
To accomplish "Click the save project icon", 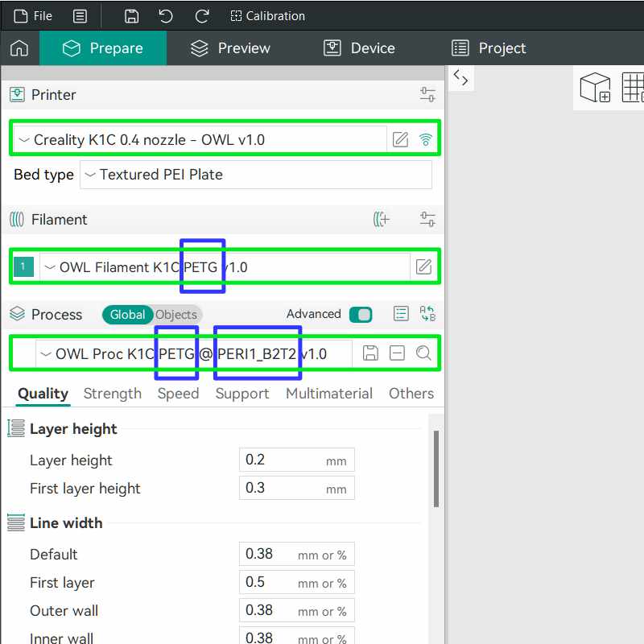I will coord(132,16).
